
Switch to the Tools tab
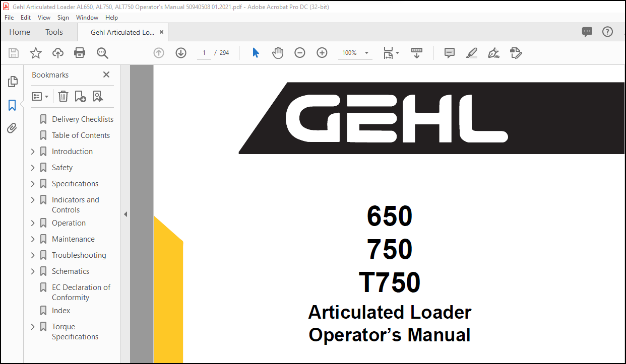click(54, 32)
